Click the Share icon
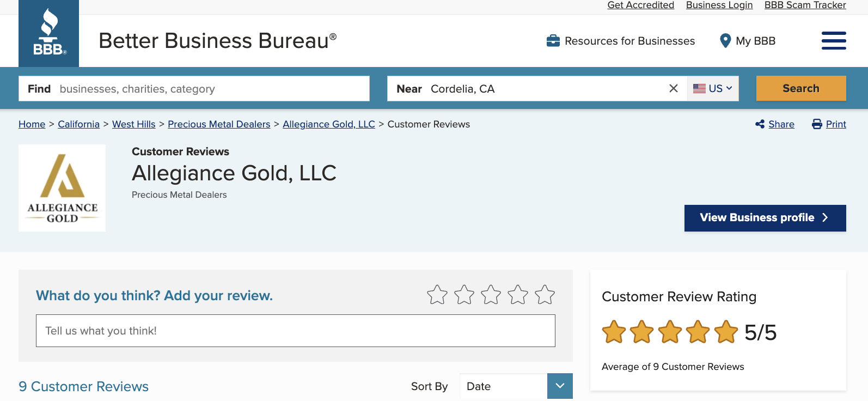The width and height of the screenshot is (868, 401). (760, 124)
